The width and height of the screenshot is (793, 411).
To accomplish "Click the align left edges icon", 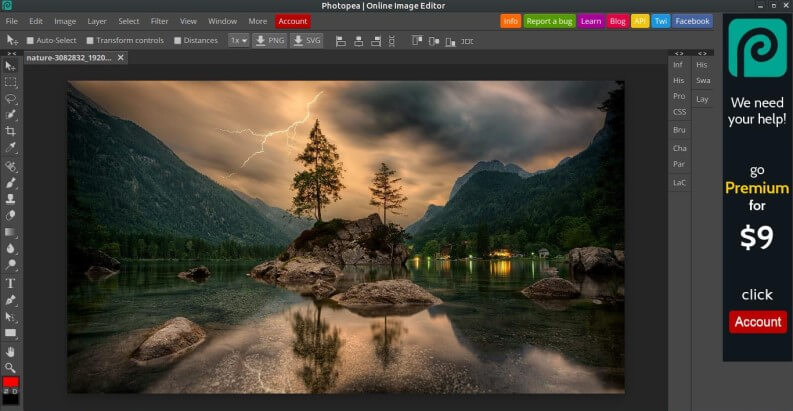I will 341,41.
